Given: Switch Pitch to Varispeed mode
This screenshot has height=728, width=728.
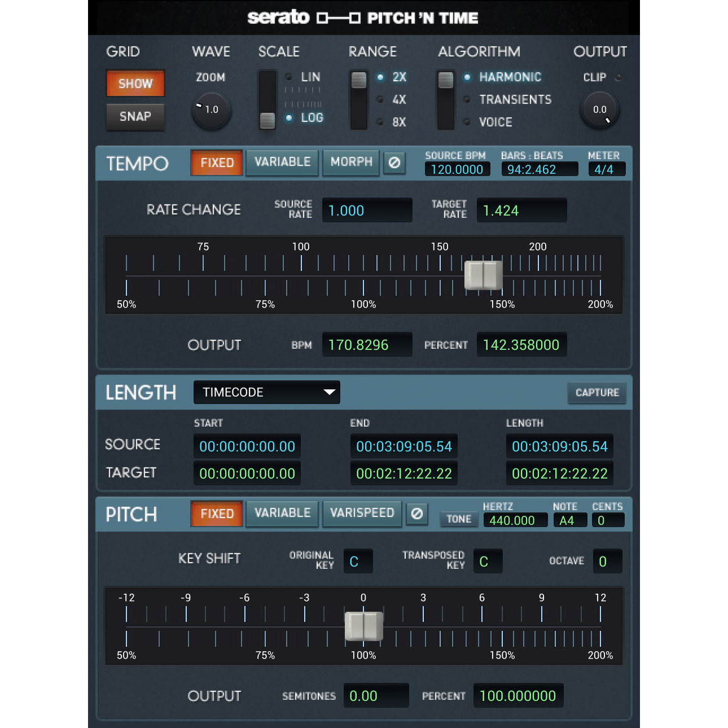Looking at the screenshot, I should (x=362, y=514).
